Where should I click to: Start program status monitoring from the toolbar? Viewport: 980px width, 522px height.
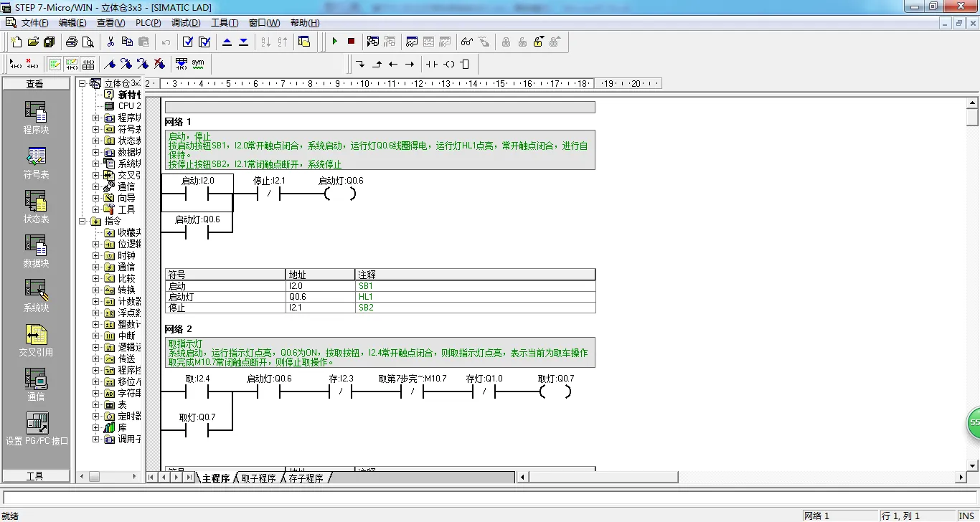[373, 42]
